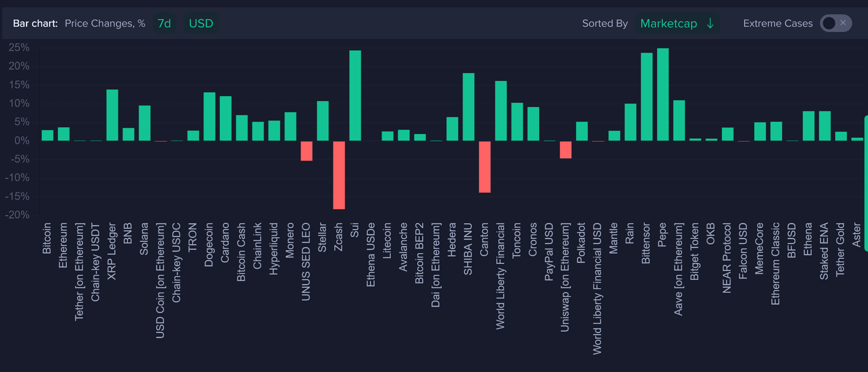868x372 pixels.
Task: Click the Uniswap red bar
Action: tap(566, 150)
